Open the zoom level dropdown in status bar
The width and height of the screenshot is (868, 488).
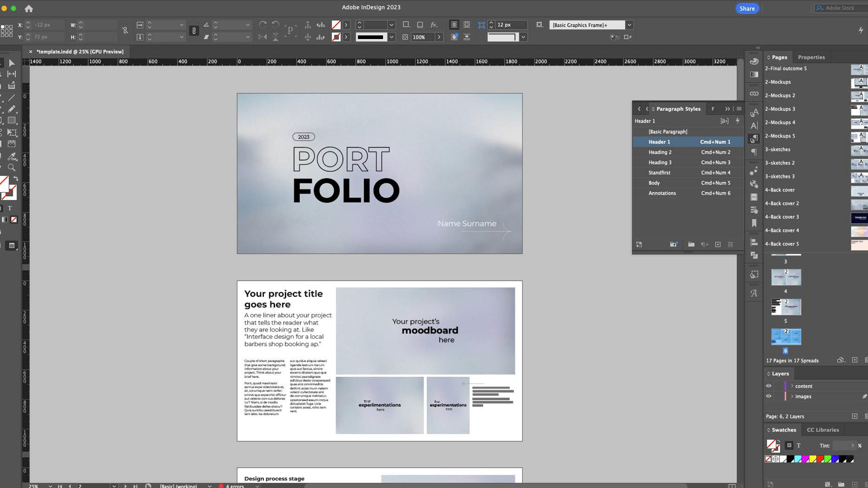click(50, 486)
